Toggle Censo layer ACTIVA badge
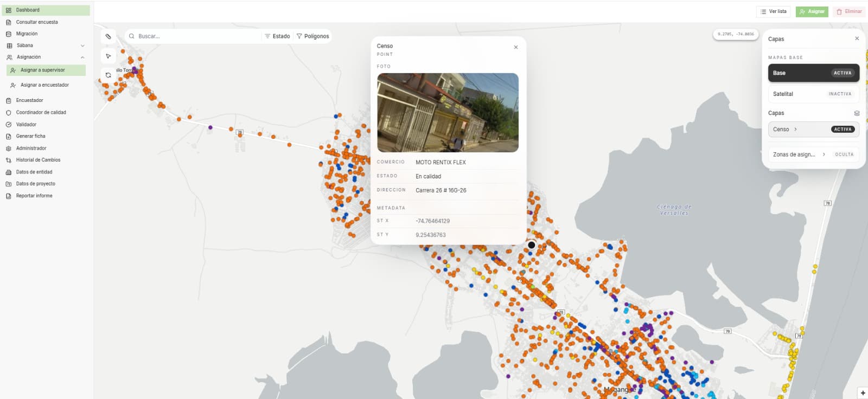The image size is (868, 399). (x=843, y=130)
